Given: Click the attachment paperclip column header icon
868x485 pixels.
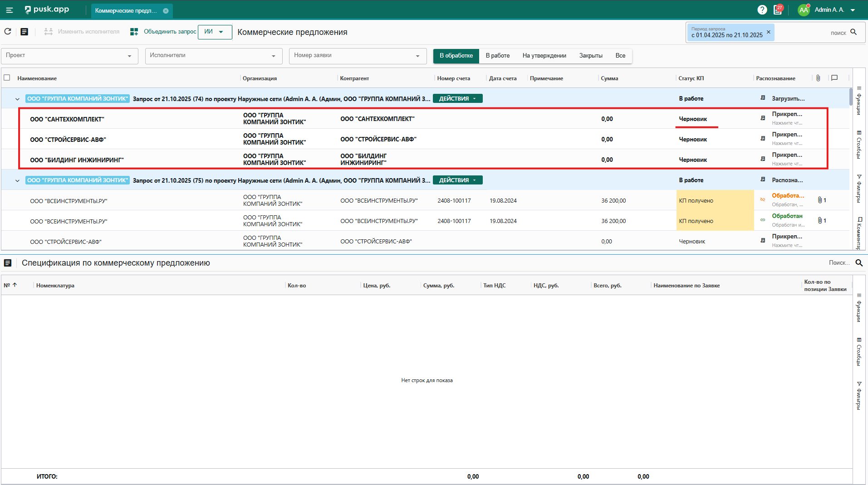Looking at the screenshot, I should coord(818,78).
